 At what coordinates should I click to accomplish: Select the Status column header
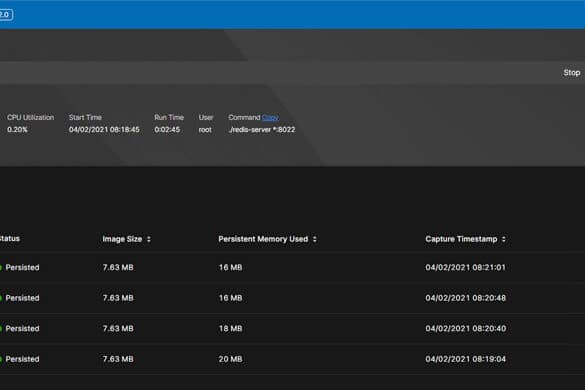(10, 238)
